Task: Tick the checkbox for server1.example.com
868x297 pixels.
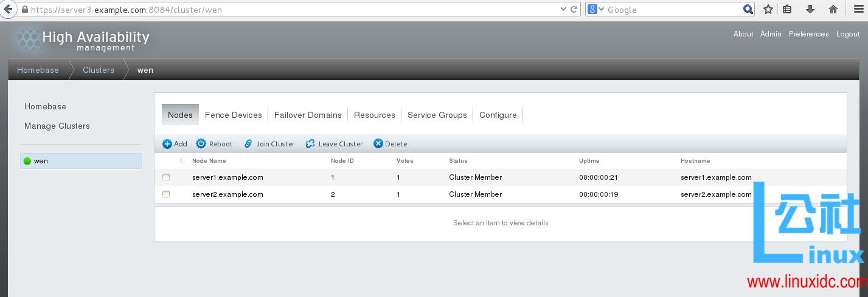Action: point(166,177)
